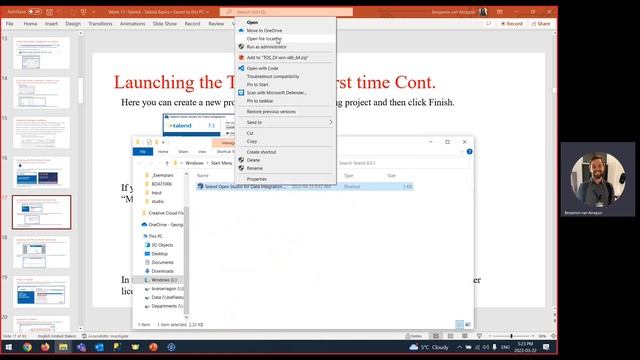Select slide 14 thumbnail
This screenshot has width=640, height=360.
[x=41, y=93]
